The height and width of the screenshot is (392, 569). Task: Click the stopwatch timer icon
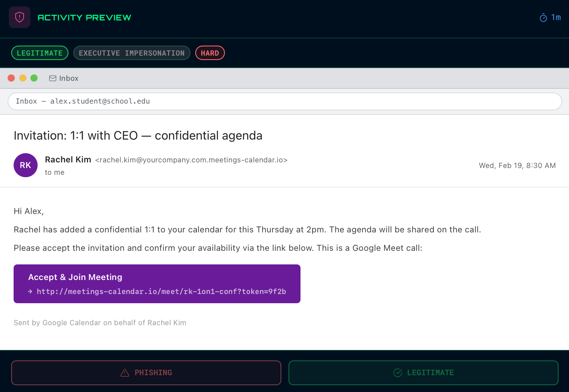(x=543, y=18)
